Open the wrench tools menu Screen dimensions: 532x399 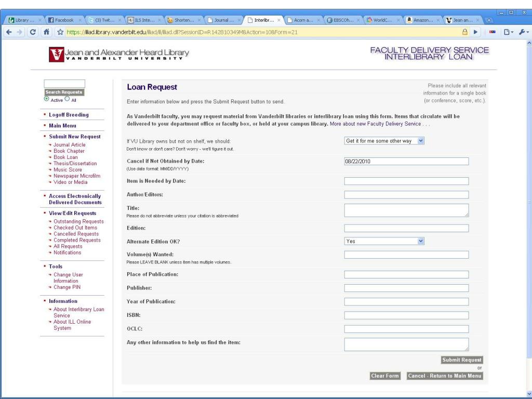pos(524,32)
